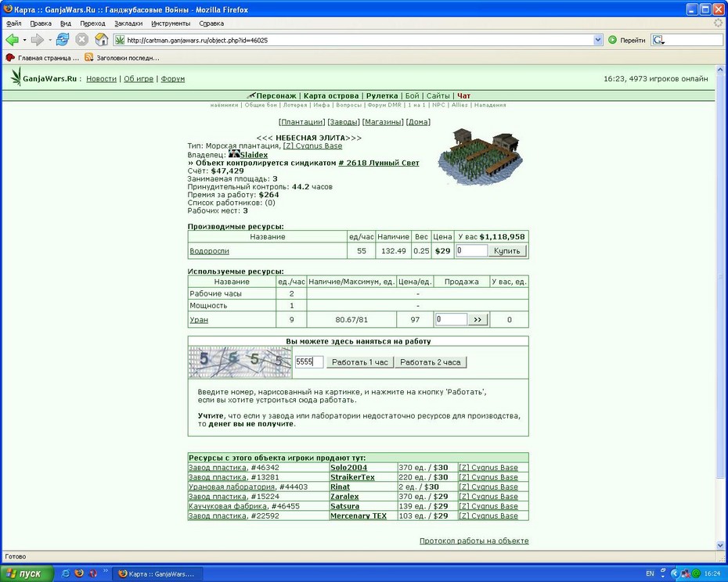Open the Forward history dropdown arrow
This screenshot has height=582, width=728.
tap(49, 40)
